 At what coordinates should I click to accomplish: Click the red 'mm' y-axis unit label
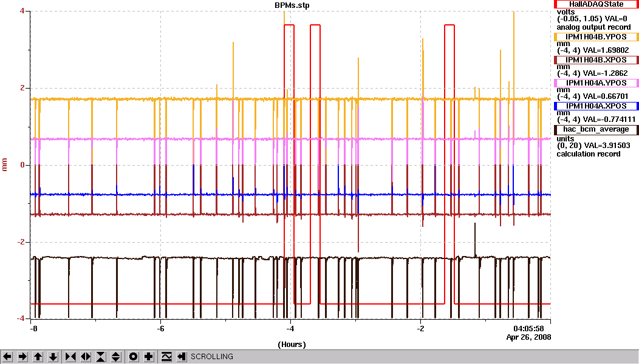pos(5,165)
